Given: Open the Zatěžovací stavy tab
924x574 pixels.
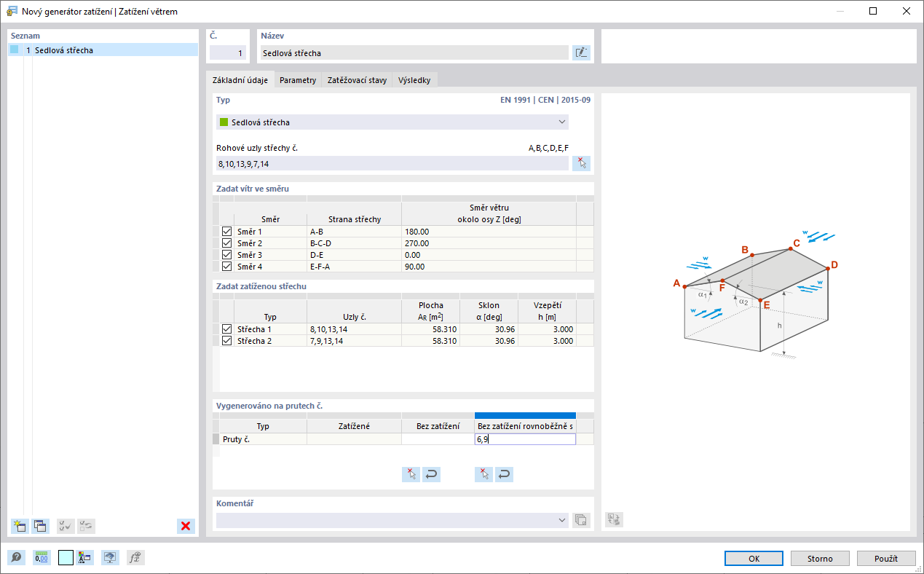Looking at the screenshot, I should (357, 80).
